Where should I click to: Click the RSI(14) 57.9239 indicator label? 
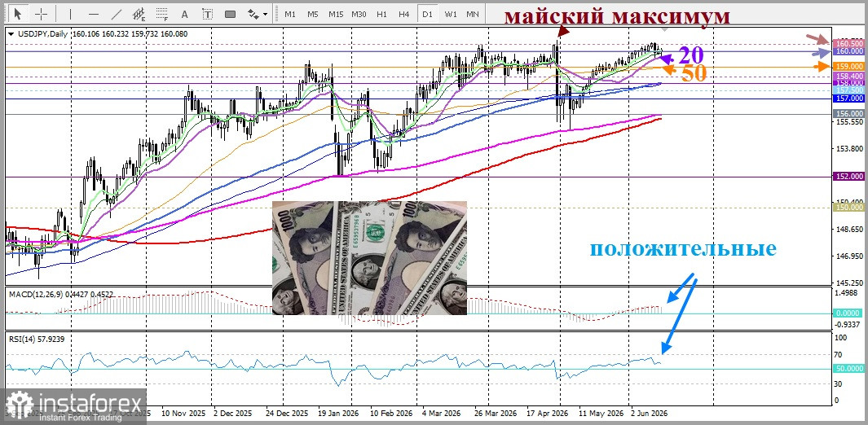click(37, 340)
